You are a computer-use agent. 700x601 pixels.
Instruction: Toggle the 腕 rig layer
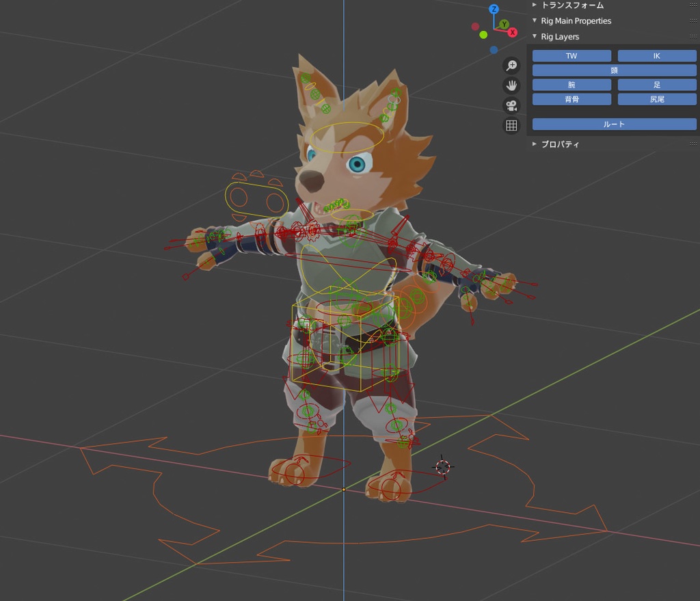click(571, 85)
